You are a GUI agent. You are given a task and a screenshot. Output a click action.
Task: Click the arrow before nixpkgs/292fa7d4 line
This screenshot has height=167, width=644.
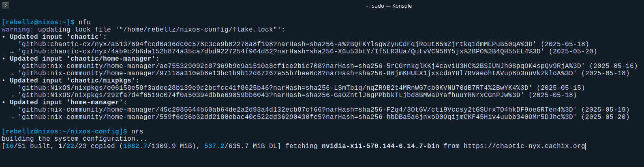[x=12, y=95]
